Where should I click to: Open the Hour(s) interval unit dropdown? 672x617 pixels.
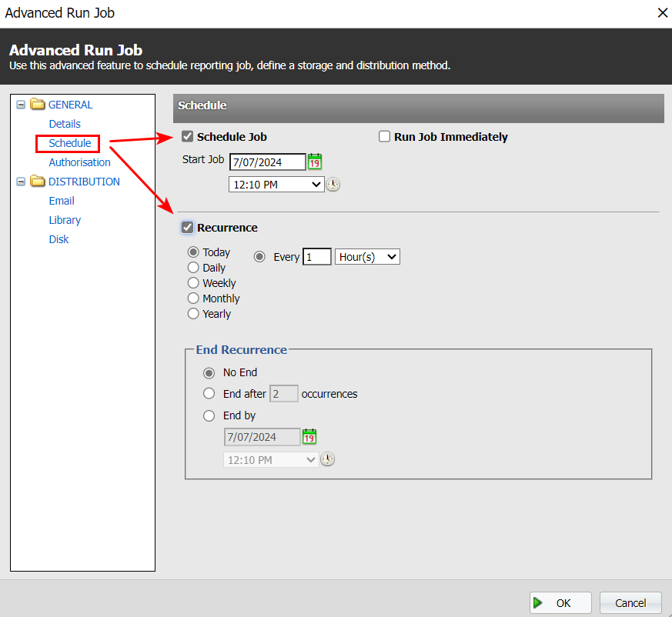(367, 257)
